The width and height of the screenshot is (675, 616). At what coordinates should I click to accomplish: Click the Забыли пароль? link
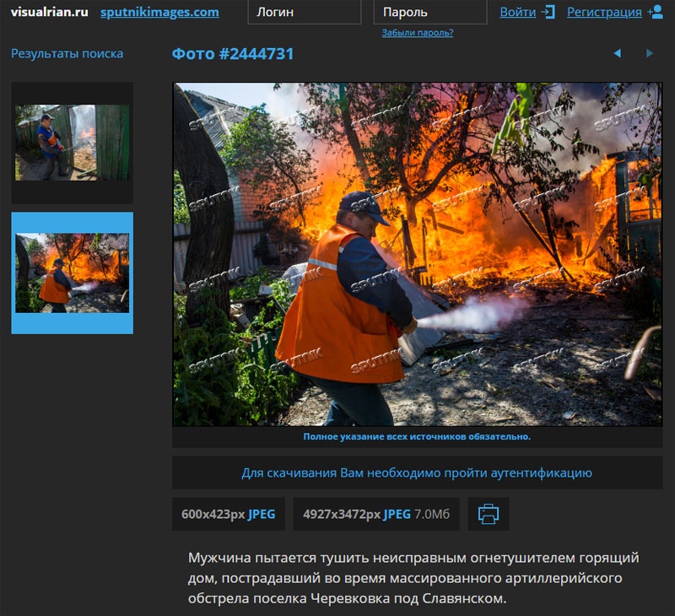click(x=418, y=32)
